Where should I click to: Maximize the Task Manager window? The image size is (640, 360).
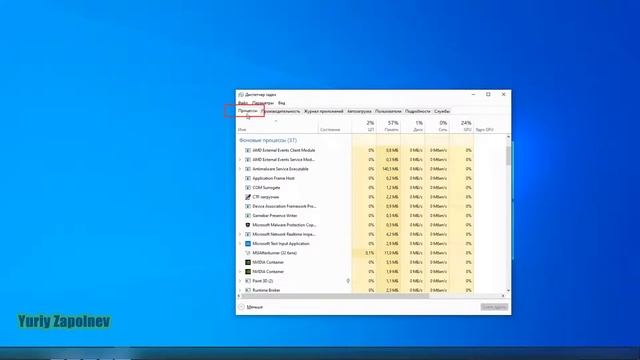click(488, 94)
